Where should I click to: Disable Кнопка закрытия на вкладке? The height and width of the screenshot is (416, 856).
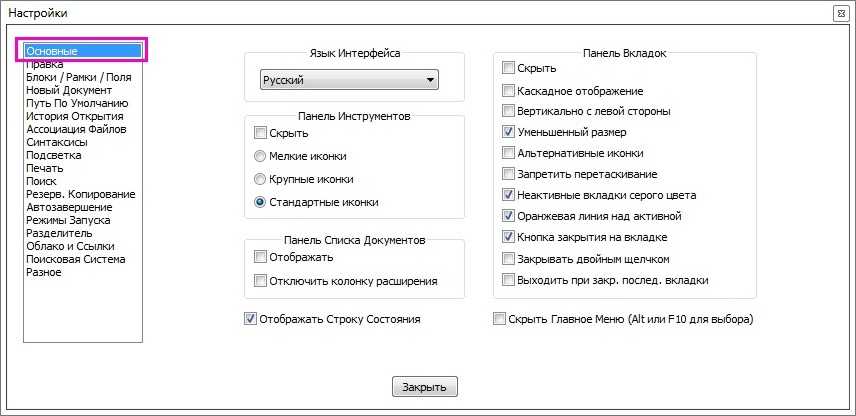tap(509, 237)
